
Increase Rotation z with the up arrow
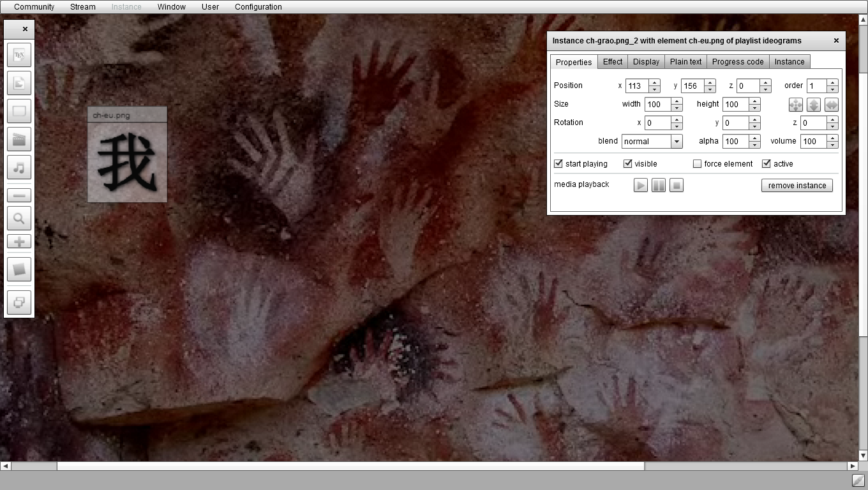832,119
